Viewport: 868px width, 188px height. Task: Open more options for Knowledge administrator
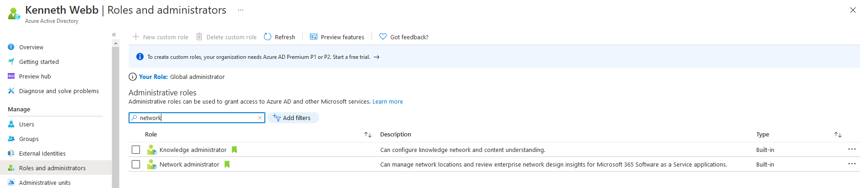pyautogui.click(x=852, y=149)
